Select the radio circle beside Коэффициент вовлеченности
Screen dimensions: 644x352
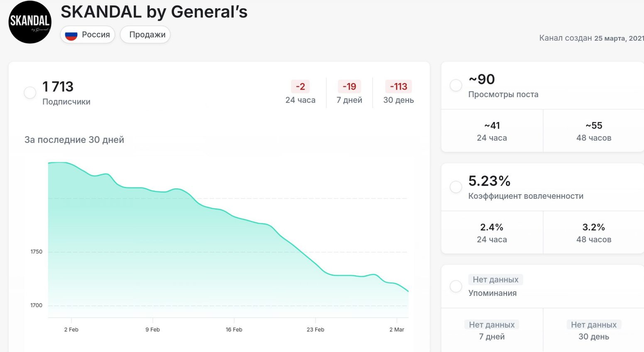(x=456, y=187)
